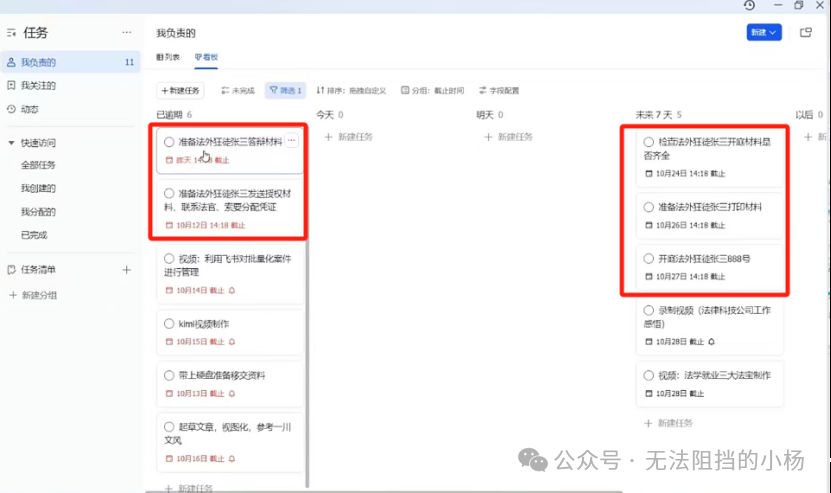The image size is (831, 493).
Task: Click the plus icon beside 任务清单
Action: pos(126,270)
